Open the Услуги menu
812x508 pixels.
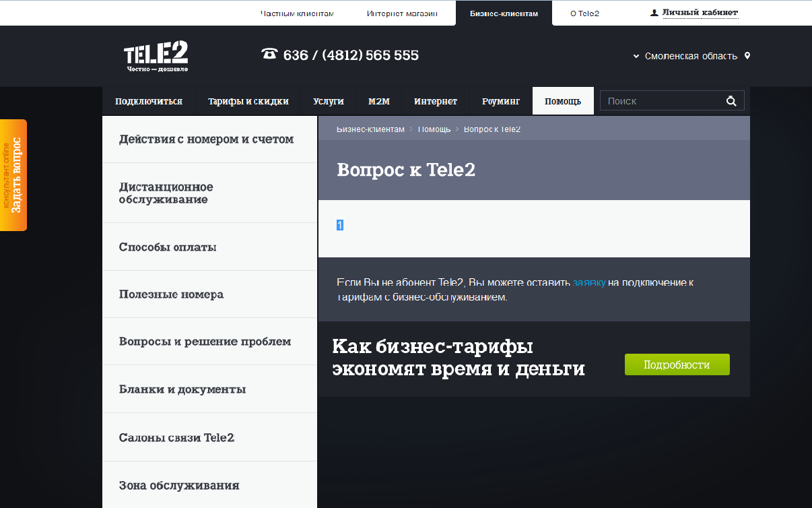pos(329,101)
